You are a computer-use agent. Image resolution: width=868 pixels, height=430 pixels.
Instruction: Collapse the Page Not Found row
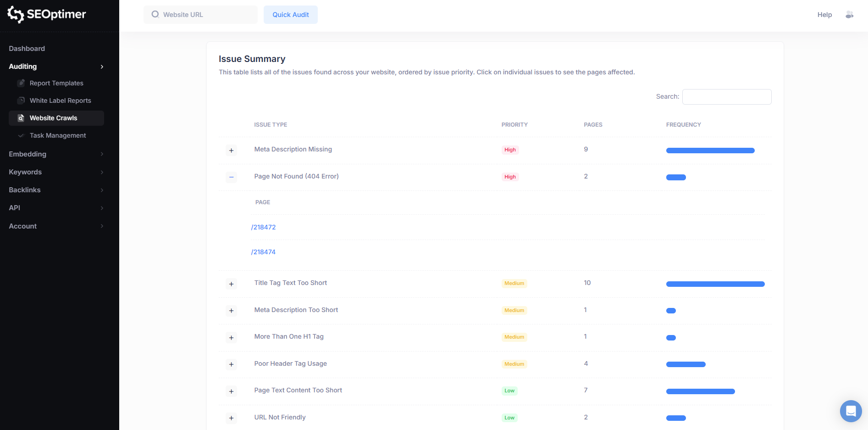pos(232,177)
